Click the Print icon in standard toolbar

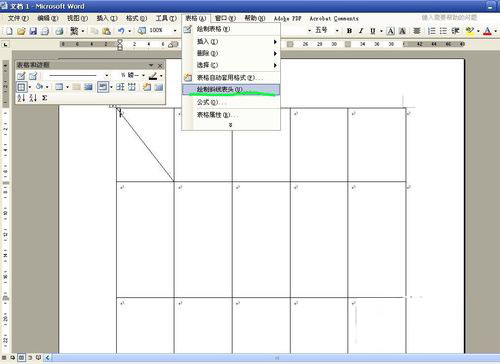(59, 31)
